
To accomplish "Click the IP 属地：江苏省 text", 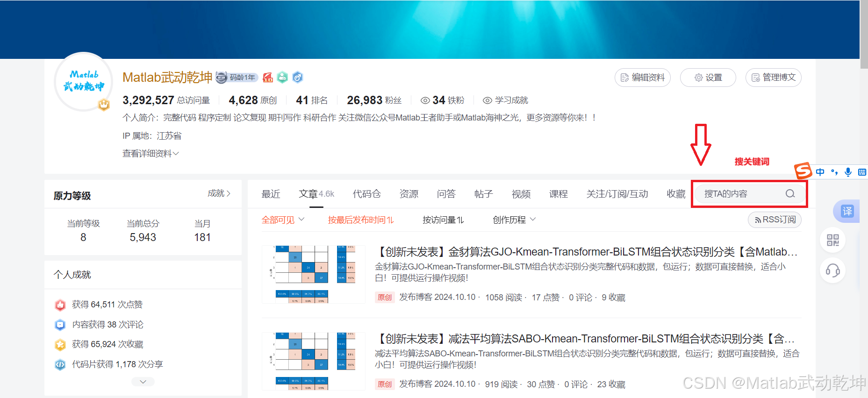I will tap(152, 136).
